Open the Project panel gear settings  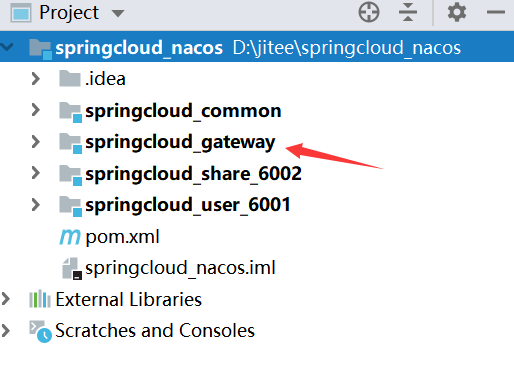click(457, 12)
